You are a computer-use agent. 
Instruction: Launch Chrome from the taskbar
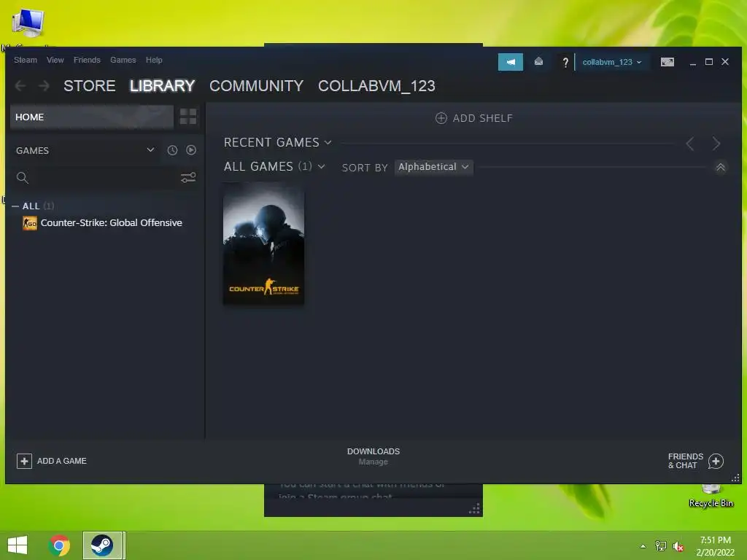59,545
